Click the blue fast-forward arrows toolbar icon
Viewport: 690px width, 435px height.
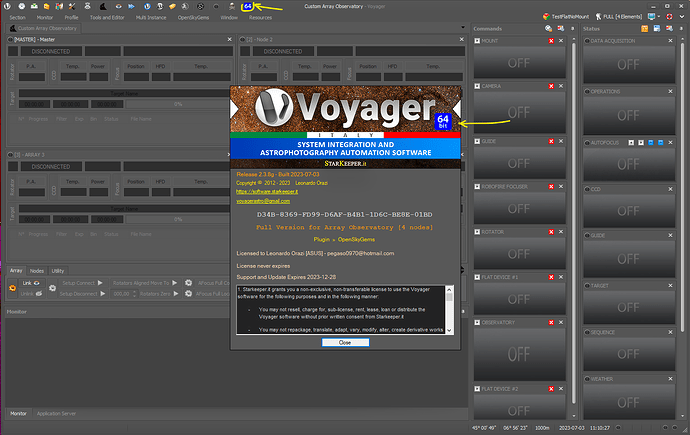pos(131,7)
